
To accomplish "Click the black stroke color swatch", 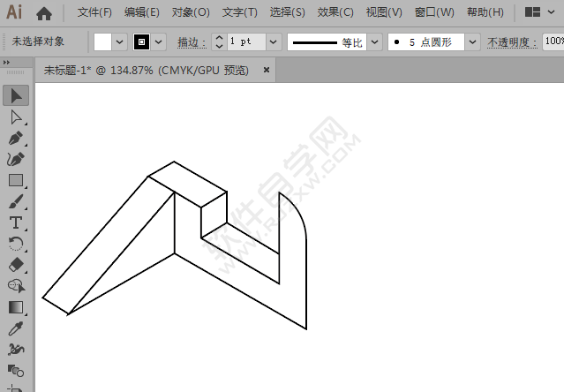I will [141, 42].
